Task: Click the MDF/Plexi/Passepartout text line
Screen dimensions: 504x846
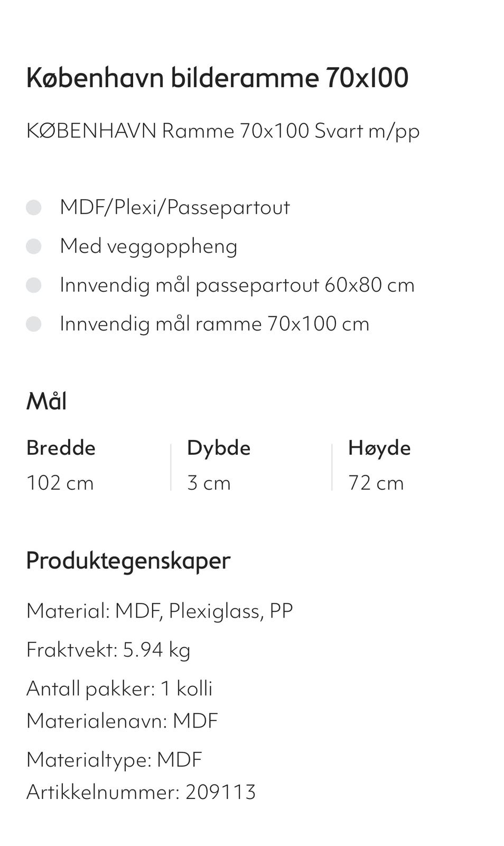Action: tap(175, 207)
